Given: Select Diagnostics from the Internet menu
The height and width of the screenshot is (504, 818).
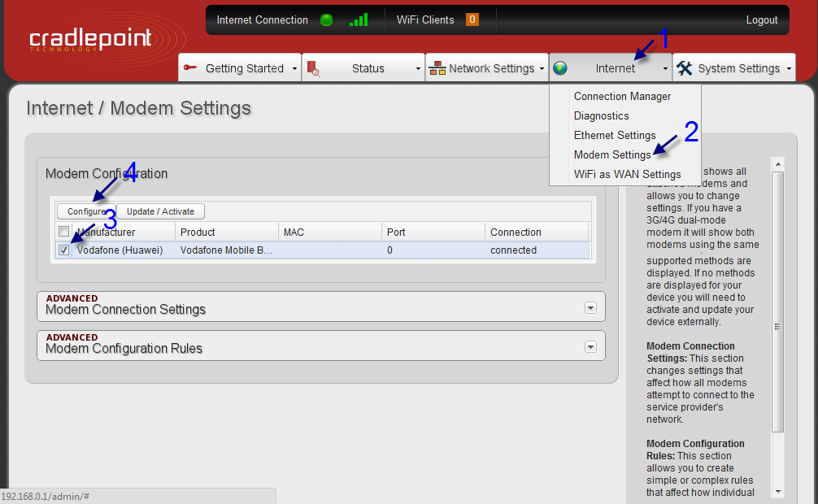Looking at the screenshot, I should [x=602, y=115].
